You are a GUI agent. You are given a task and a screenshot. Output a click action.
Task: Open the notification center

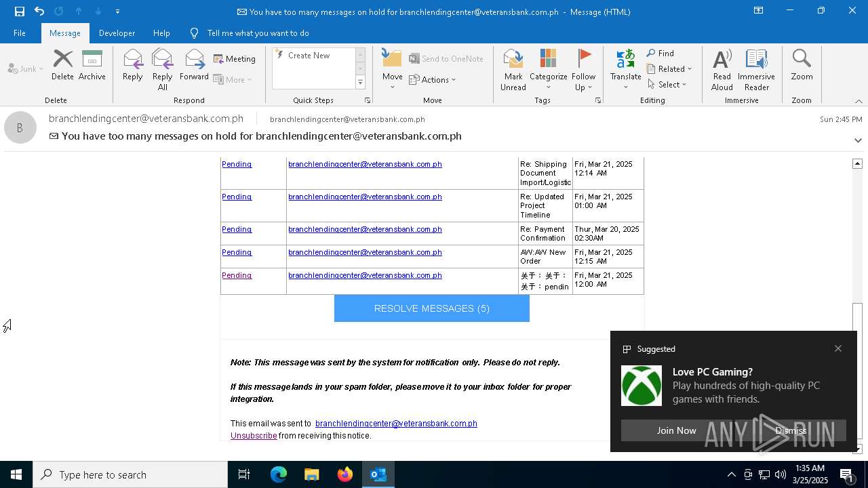[x=848, y=474]
